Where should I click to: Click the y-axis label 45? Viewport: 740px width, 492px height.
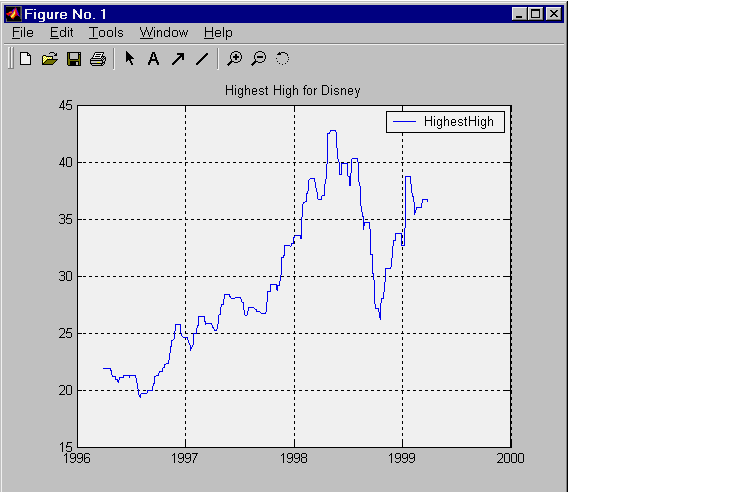tap(66, 106)
